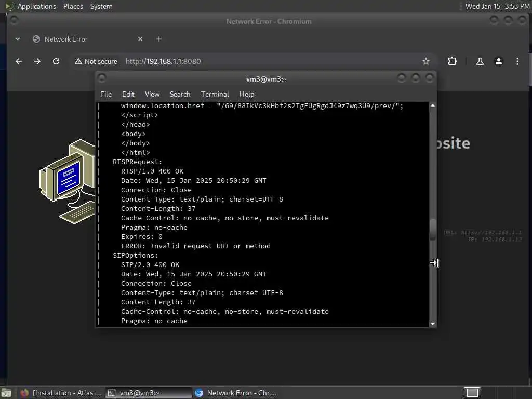The width and height of the screenshot is (532, 399).
Task: Click 'SIP/2.0 400 OK' line
Action: (150, 264)
